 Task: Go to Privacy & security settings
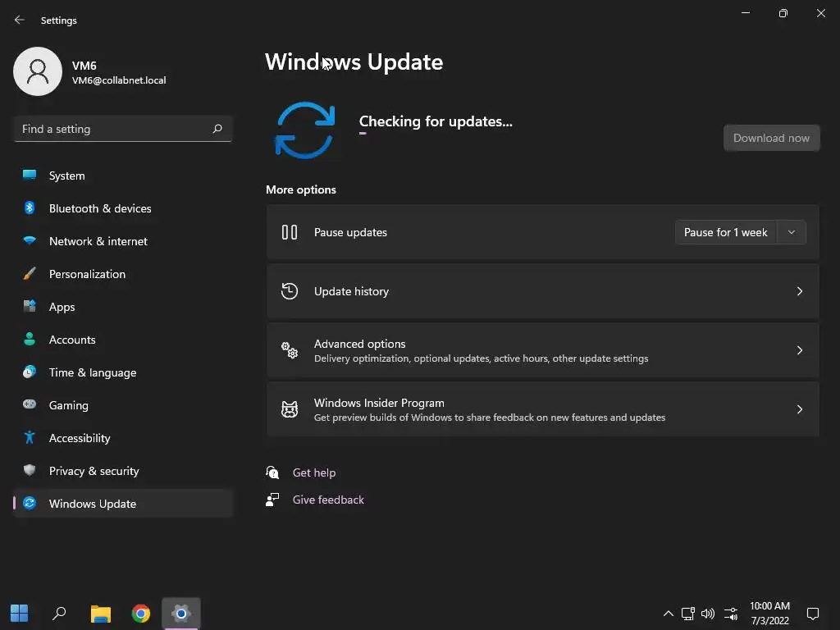click(123, 470)
